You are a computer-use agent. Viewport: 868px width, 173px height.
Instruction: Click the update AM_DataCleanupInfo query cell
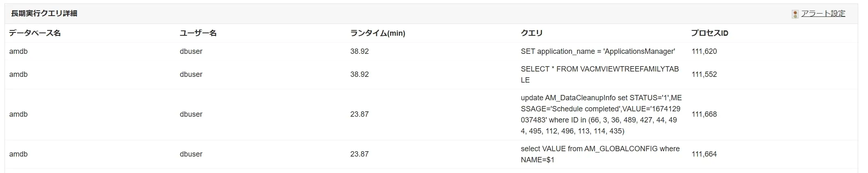click(x=601, y=114)
